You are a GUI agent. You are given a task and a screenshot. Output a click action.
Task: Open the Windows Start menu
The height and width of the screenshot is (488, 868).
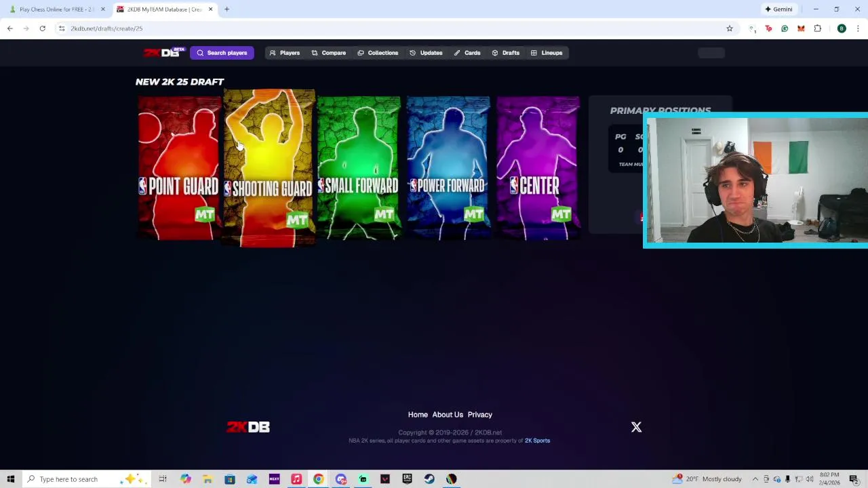point(11,479)
